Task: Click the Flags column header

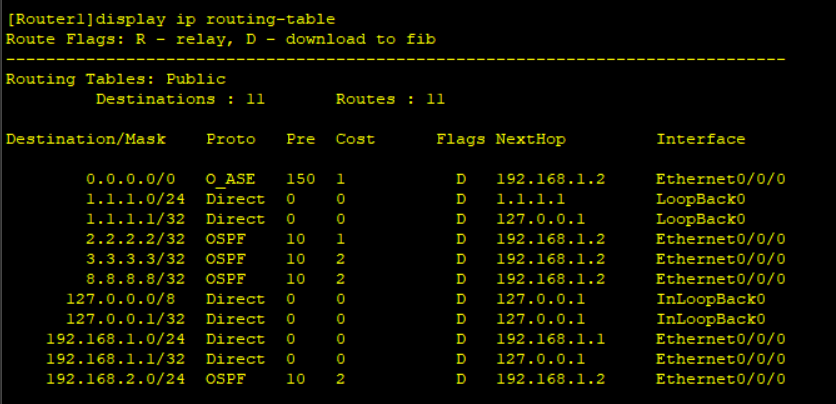Action: [x=461, y=139]
